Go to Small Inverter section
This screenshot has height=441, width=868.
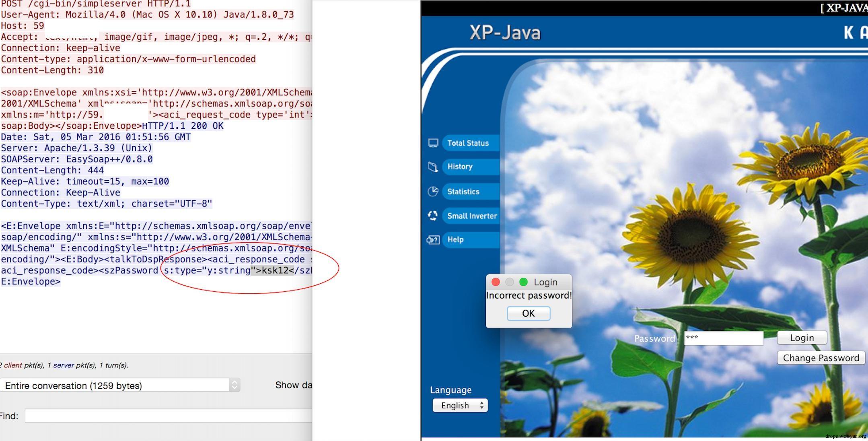[x=471, y=216]
